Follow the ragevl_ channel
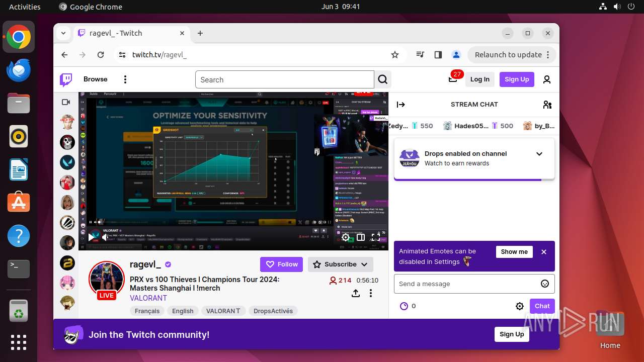The height and width of the screenshot is (362, 644). [x=282, y=264]
